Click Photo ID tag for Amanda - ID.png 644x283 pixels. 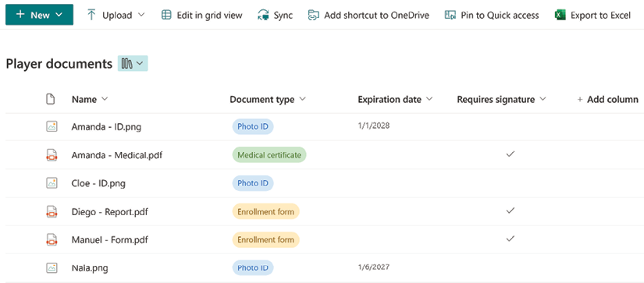coord(253,126)
